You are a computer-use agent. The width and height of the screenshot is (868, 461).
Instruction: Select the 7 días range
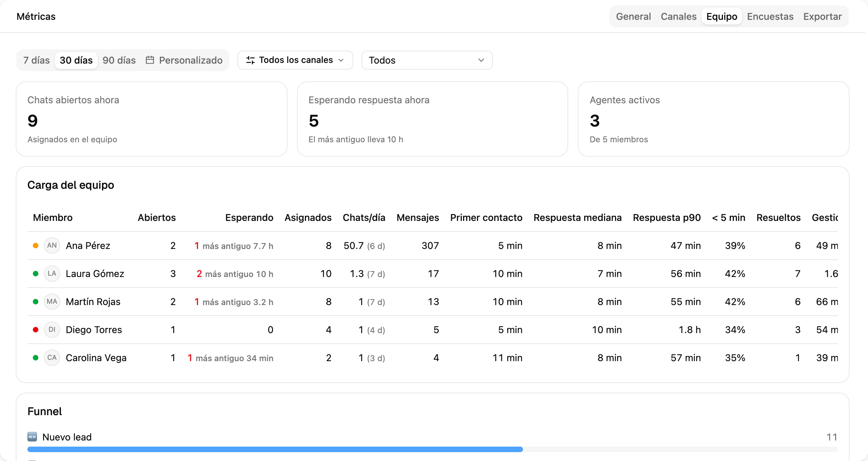pos(36,60)
